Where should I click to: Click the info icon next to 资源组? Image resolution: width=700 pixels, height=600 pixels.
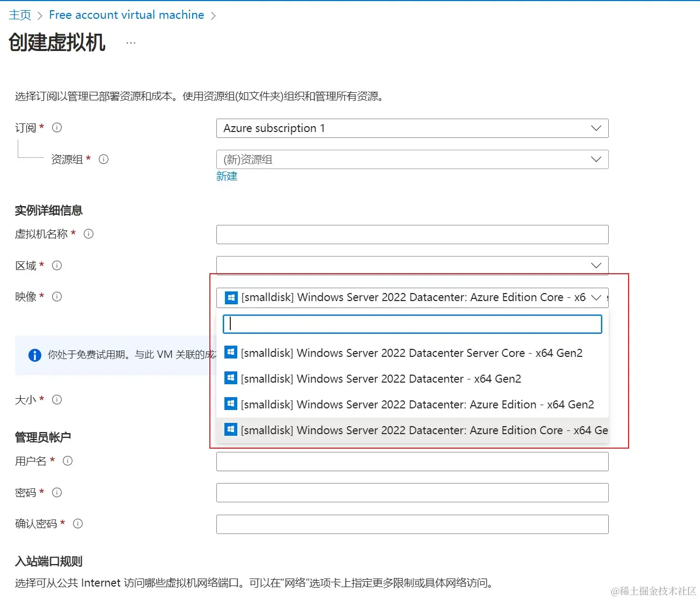coord(104,159)
